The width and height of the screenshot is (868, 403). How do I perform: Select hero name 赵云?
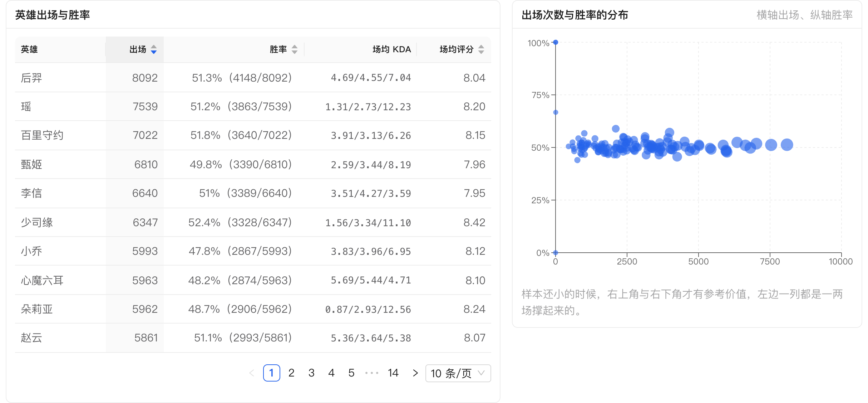click(31, 338)
